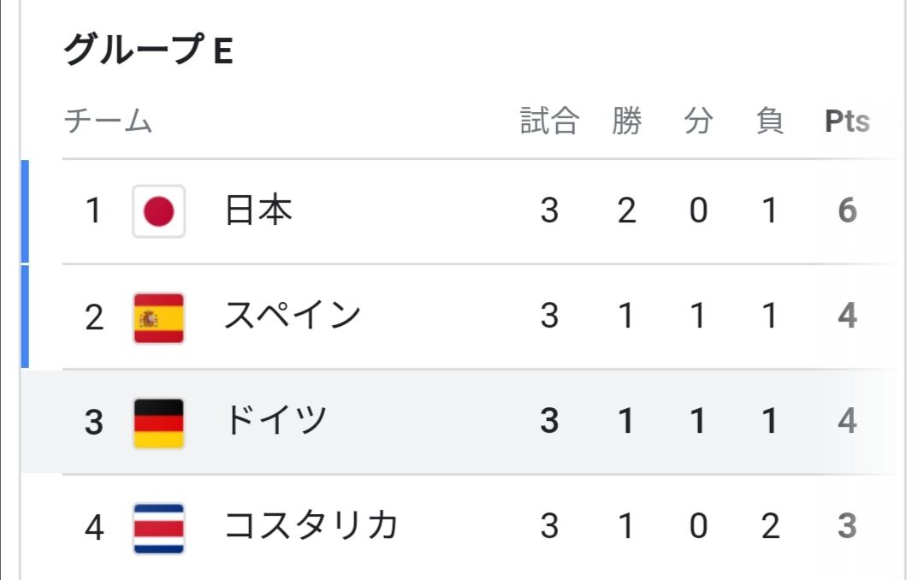The image size is (924, 580).
Task: Click the Germany flag icon
Action: [158, 423]
